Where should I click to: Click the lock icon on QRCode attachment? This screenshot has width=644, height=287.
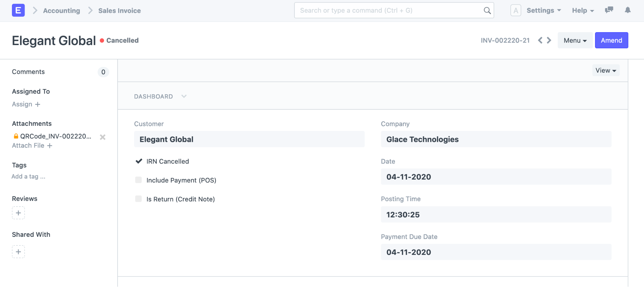16,136
